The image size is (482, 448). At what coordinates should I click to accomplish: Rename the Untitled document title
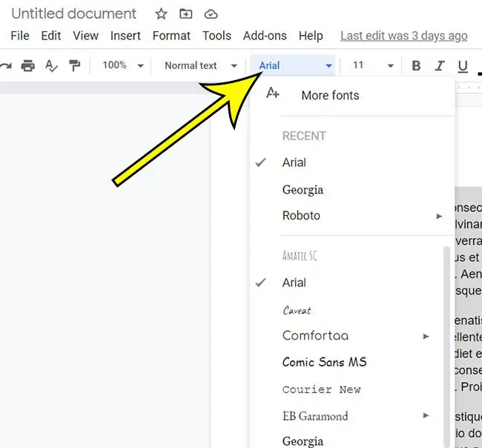(x=73, y=14)
